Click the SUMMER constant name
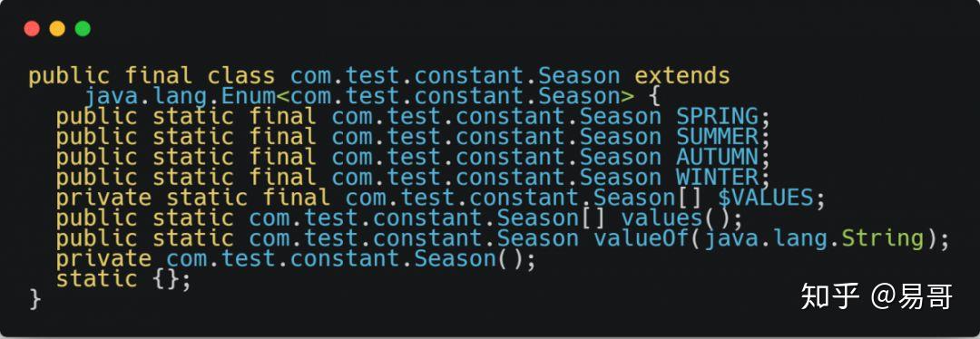 pos(717,137)
